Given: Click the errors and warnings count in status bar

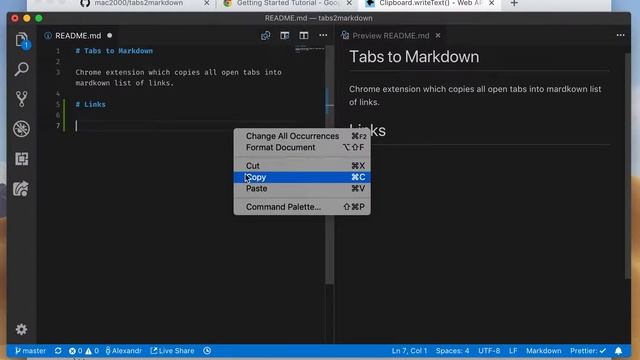Looking at the screenshot, I should [84, 351].
